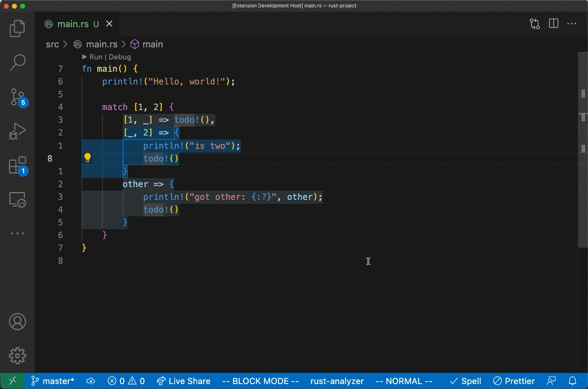The image size is (588, 389).
Task: Open the Explorer view
Action: 17,28
